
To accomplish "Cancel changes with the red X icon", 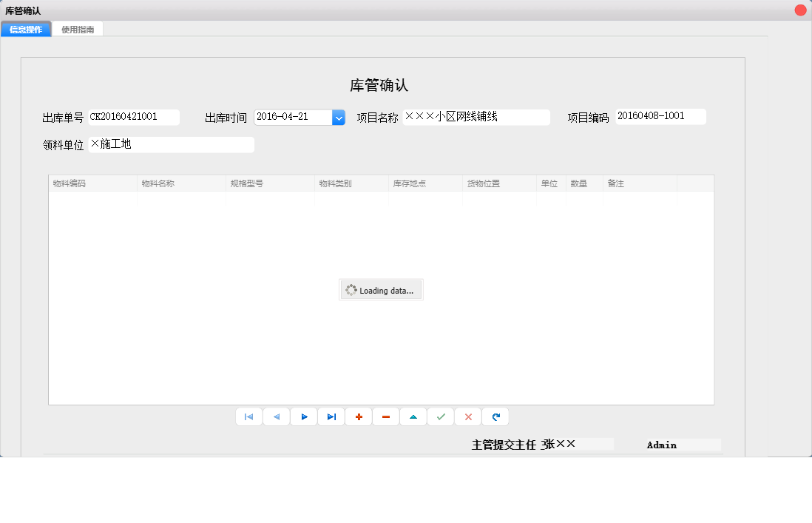I will (467, 416).
